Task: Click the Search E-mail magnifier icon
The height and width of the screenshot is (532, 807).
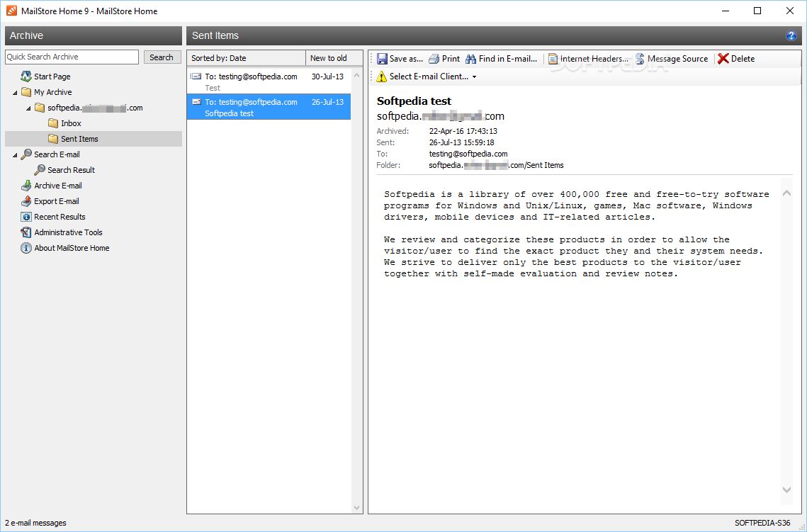Action: click(x=26, y=154)
